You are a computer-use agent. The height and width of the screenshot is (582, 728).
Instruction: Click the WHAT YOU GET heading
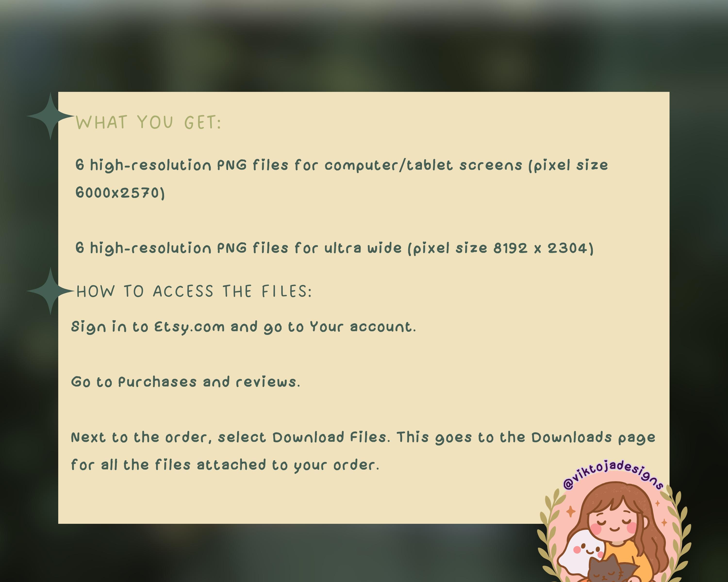(x=148, y=122)
